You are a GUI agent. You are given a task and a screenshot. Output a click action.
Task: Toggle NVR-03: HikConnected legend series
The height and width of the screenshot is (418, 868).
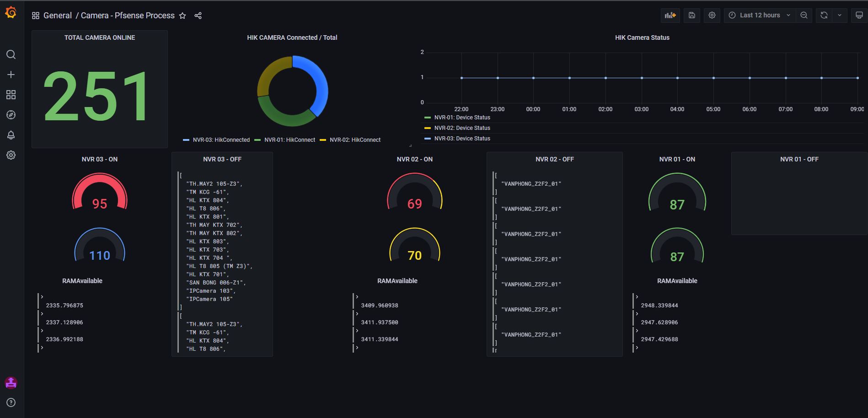[x=221, y=140]
